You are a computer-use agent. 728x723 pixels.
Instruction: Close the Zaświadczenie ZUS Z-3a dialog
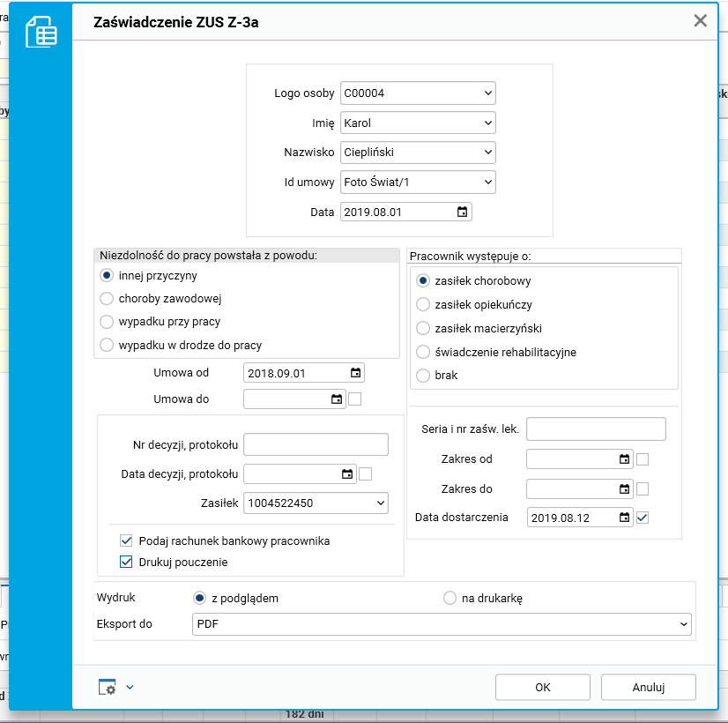tap(700, 20)
